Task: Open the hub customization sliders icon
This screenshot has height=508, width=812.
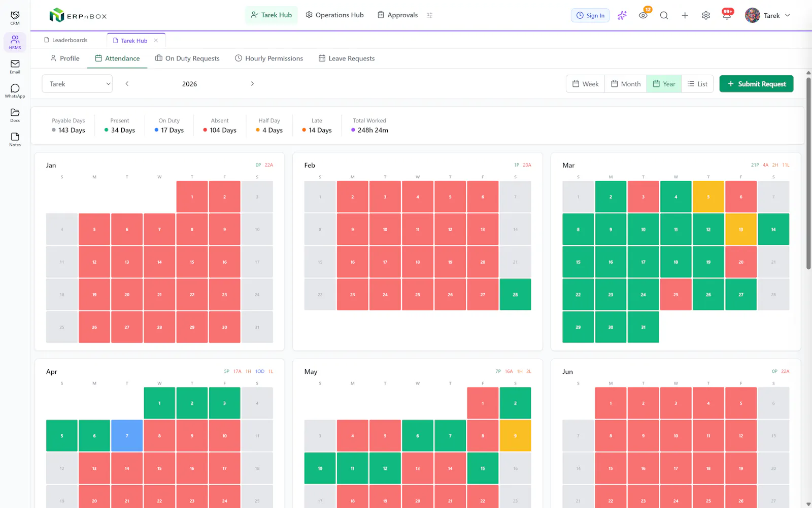Action: point(429,15)
